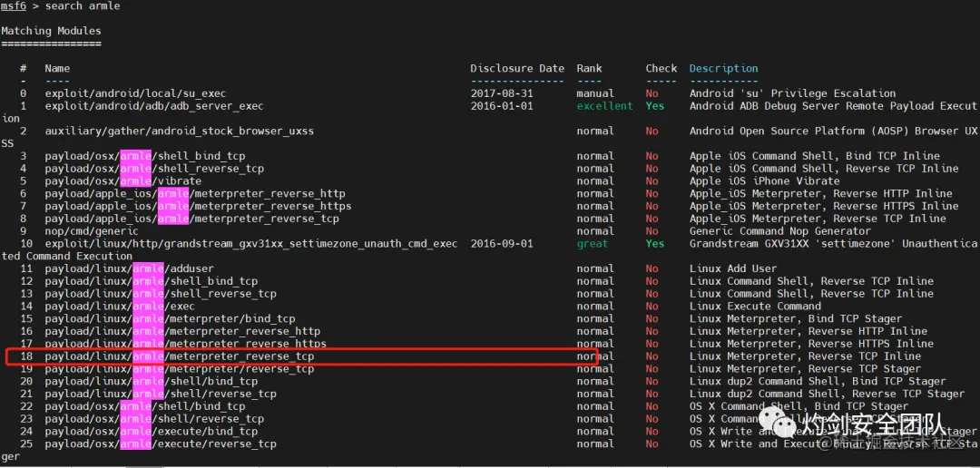Select the grandstream_gxv31xx_settimezone exploit name
Viewport: 980px width, 468px height.
point(251,243)
